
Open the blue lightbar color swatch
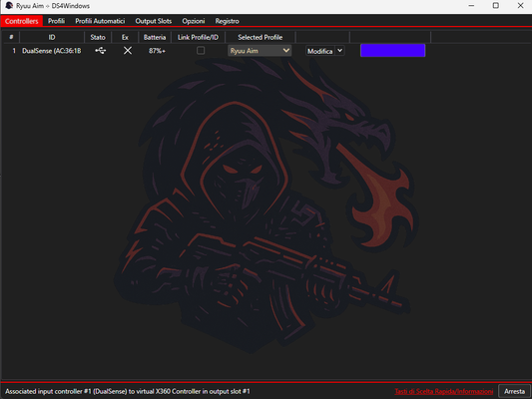392,50
